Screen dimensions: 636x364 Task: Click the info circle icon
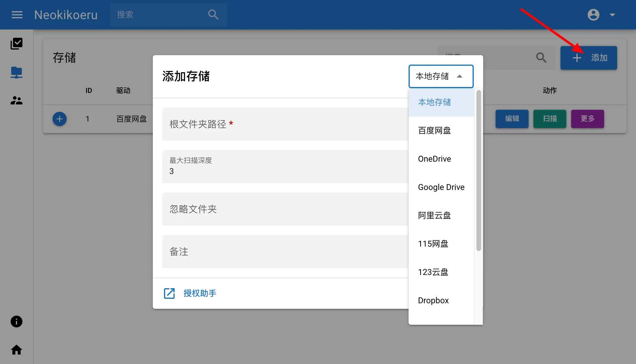(x=17, y=322)
